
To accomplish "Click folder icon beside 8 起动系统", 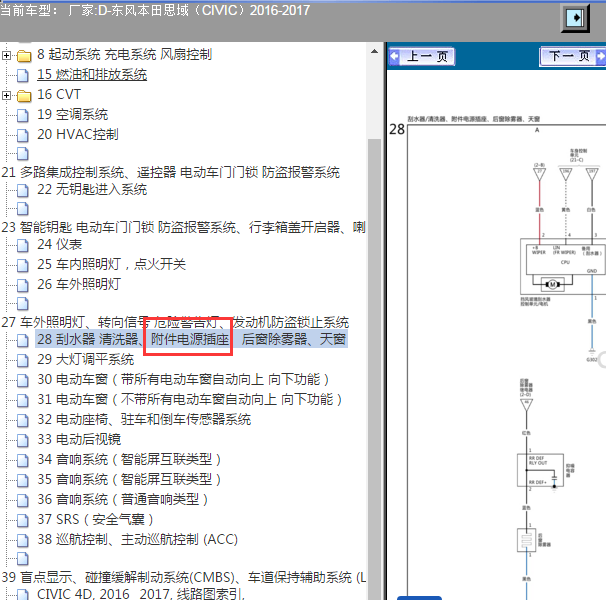I will tap(24, 56).
